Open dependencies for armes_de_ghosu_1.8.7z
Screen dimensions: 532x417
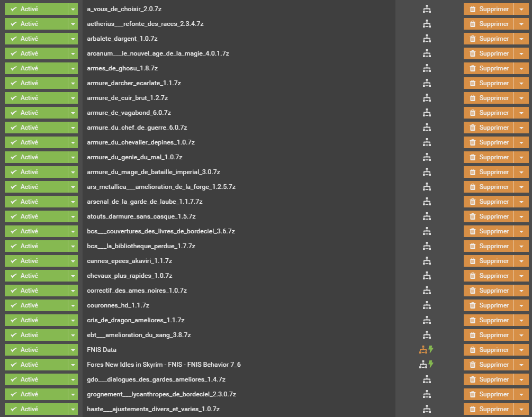[x=427, y=68]
